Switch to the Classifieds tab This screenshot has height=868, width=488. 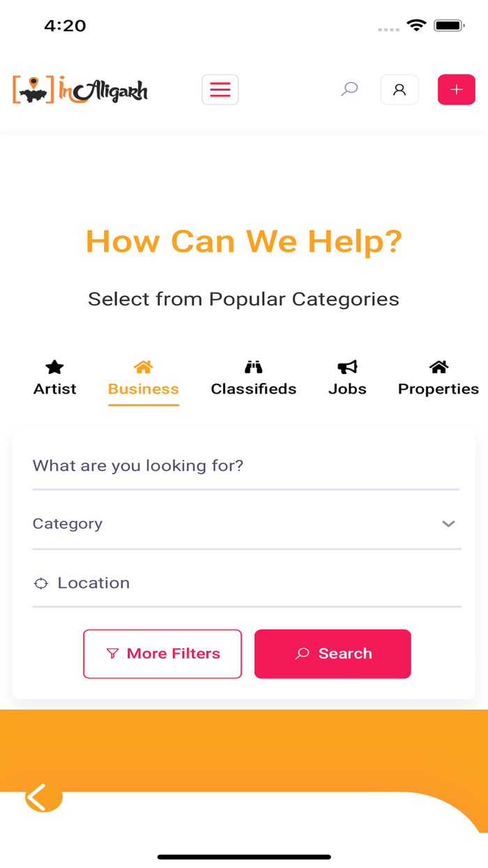[254, 378]
